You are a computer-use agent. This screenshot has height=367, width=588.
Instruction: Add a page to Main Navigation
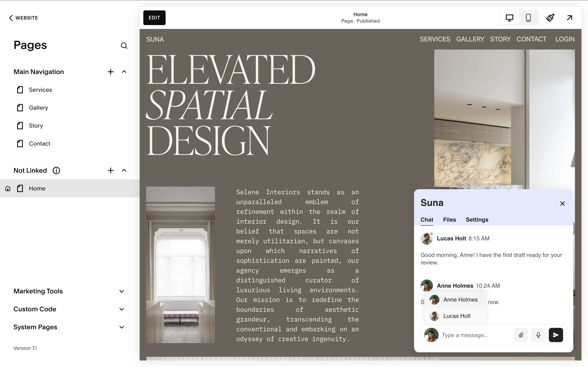(110, 72)
